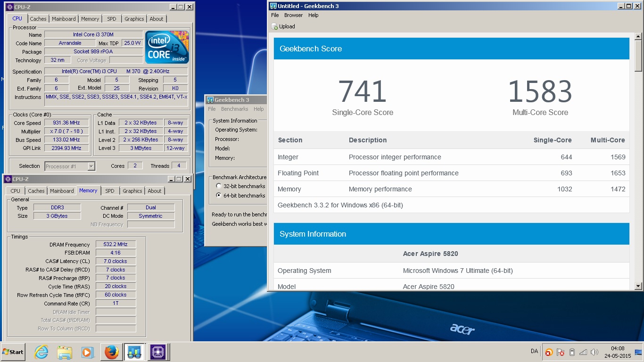Open SPD tab in lower CPU-Z window
Screen dimensions: 644x362
110,191
